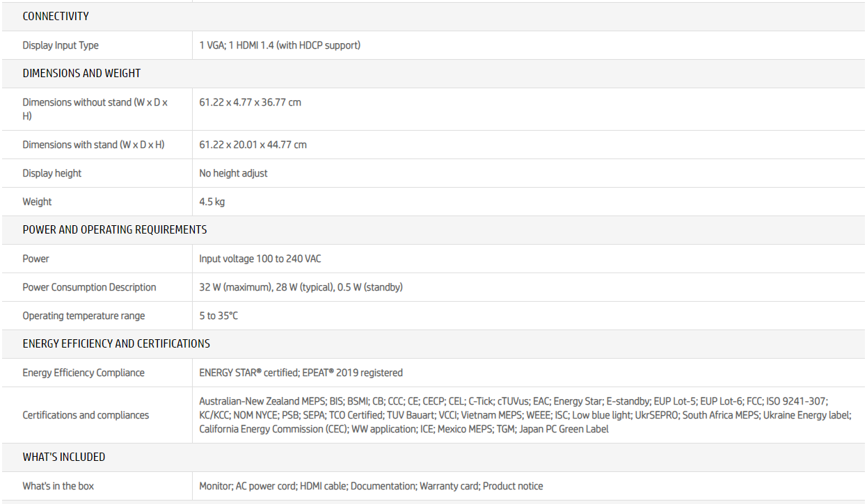Click the DIMENSIONS AND WEIGHT section header
867x504 pixels.
pyautogui.click(x=81, y=73)
